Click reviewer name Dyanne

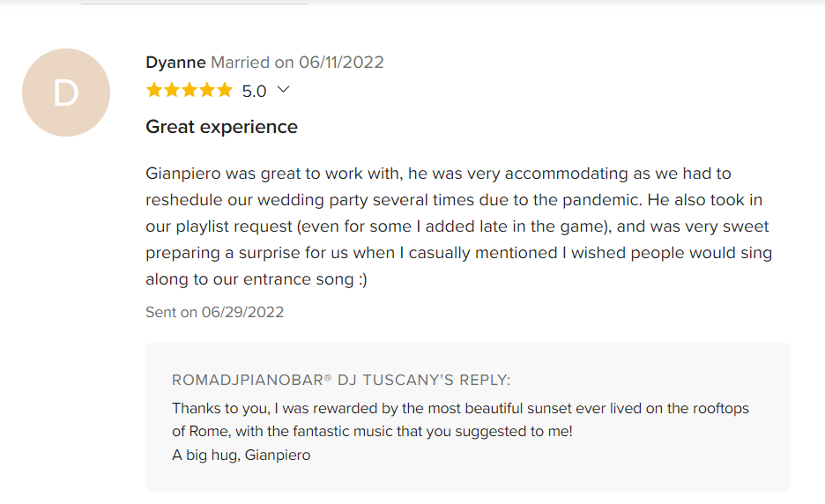pos(175,62)
